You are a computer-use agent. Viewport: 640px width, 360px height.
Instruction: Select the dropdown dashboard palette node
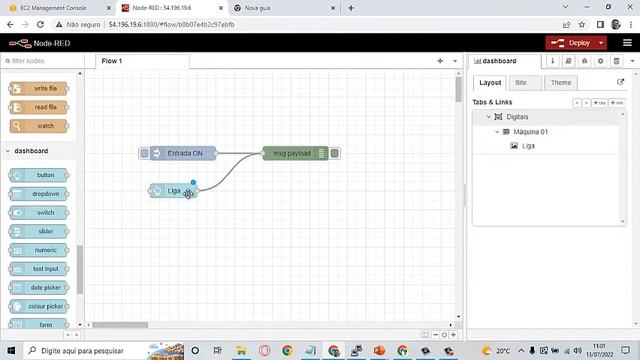tap(38, 194)
